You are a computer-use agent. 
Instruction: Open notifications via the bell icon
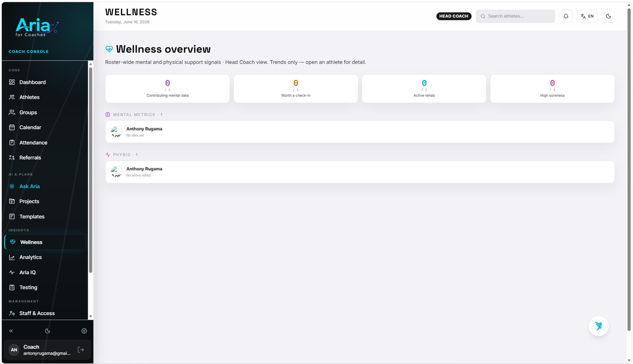(566, 16)
